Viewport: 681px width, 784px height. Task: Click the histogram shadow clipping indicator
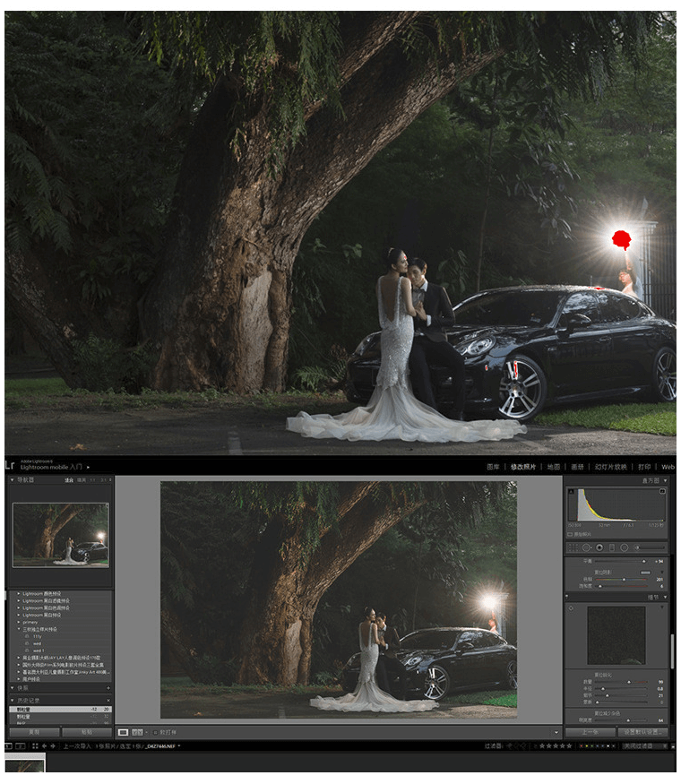pyautogui.click(x=571, y=492)
